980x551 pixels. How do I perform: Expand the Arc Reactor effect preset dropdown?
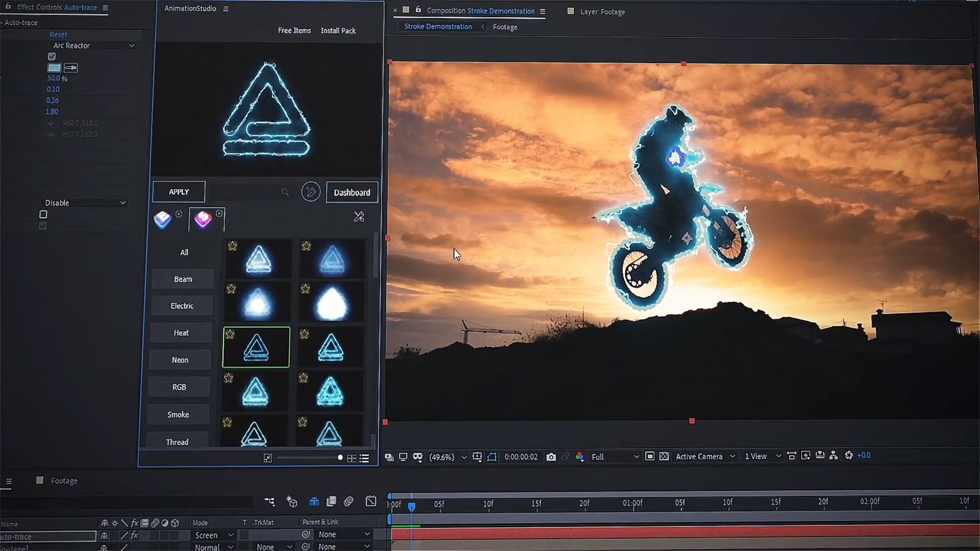(132, 45)
